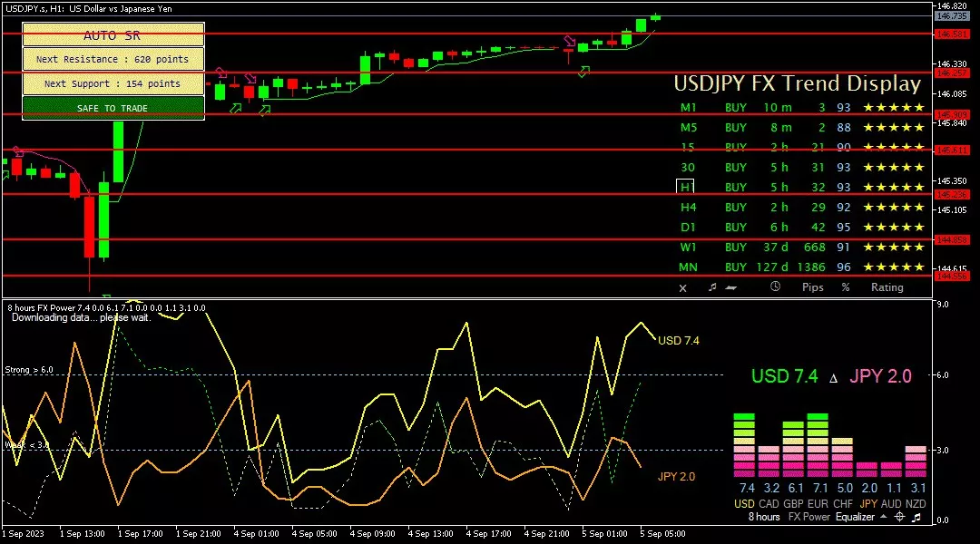Screen dimensions: 980x544
Task: Select CAD currency label under the equalizer
Action: 769,503
